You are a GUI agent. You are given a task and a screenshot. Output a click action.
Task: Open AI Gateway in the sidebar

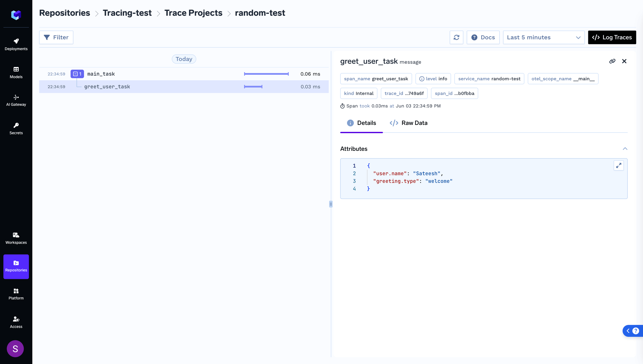pos(16,101)
